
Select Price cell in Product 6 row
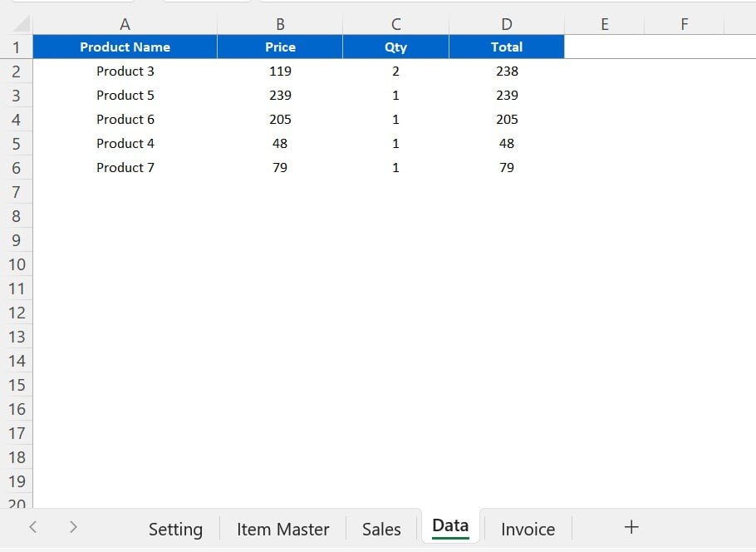(280, 119)
